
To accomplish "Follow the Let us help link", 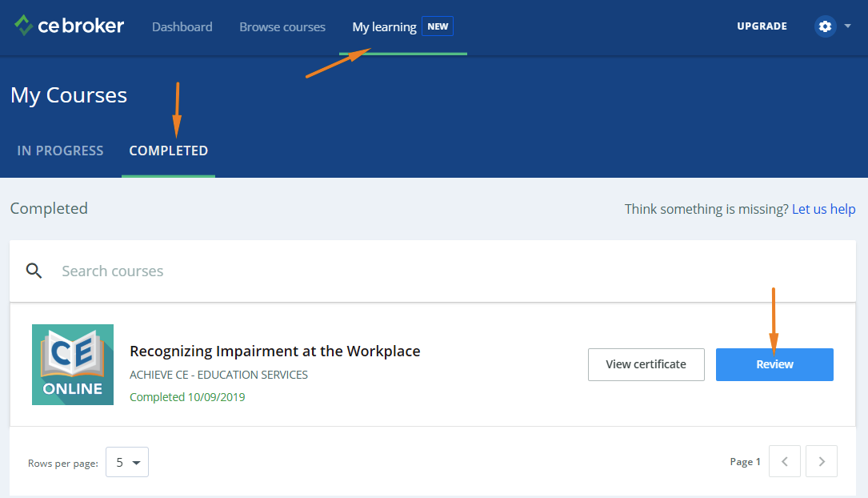I will [x=823, y=209].
